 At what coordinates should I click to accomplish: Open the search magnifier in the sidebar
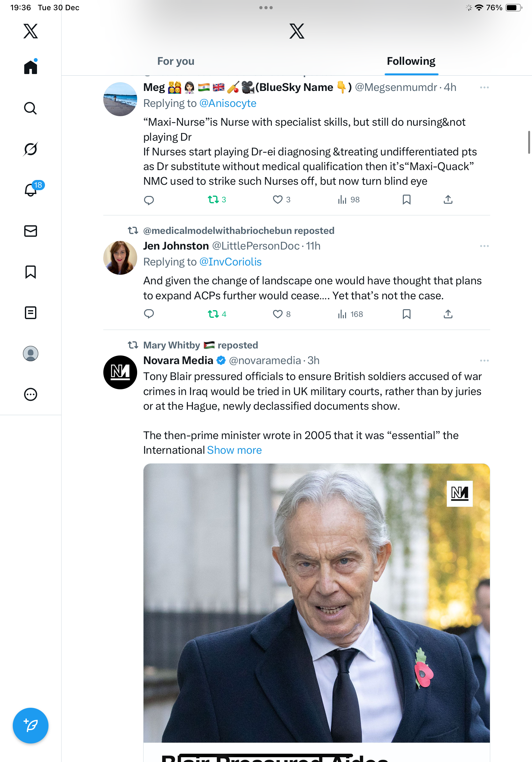point(30,108)
